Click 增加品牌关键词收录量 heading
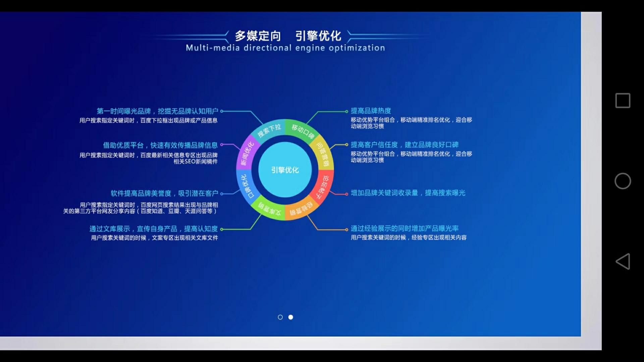The height and width of the screenshot is (362, 644). (x=408, y=193)
